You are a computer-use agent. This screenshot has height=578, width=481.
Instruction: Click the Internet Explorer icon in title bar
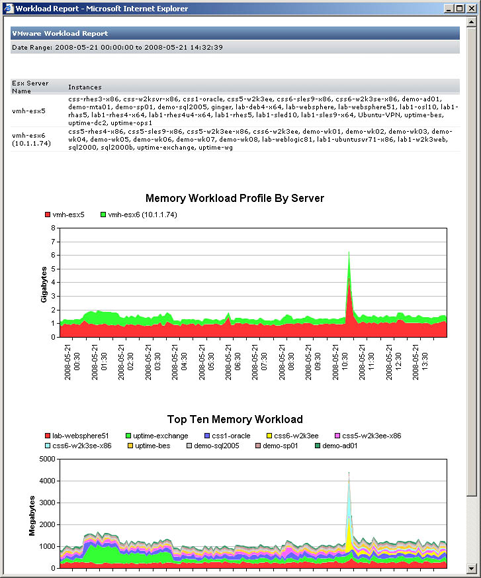point(8,8)
